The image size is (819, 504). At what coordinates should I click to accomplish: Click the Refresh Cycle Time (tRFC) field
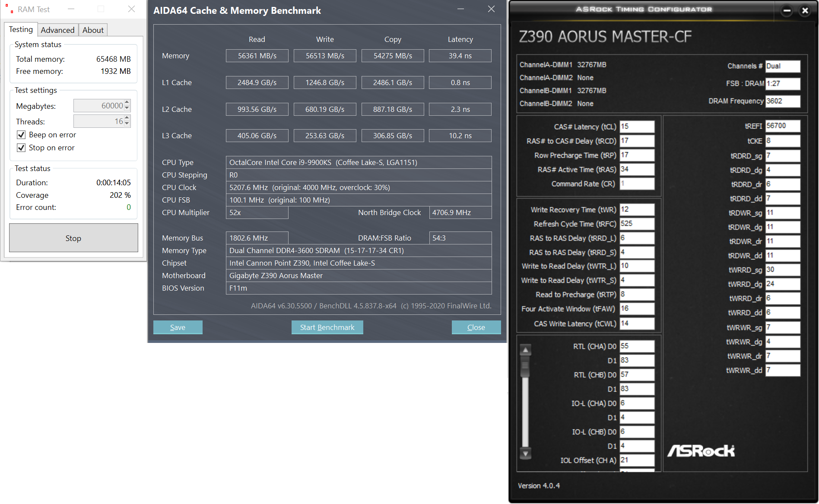click(x=637, y=224)
